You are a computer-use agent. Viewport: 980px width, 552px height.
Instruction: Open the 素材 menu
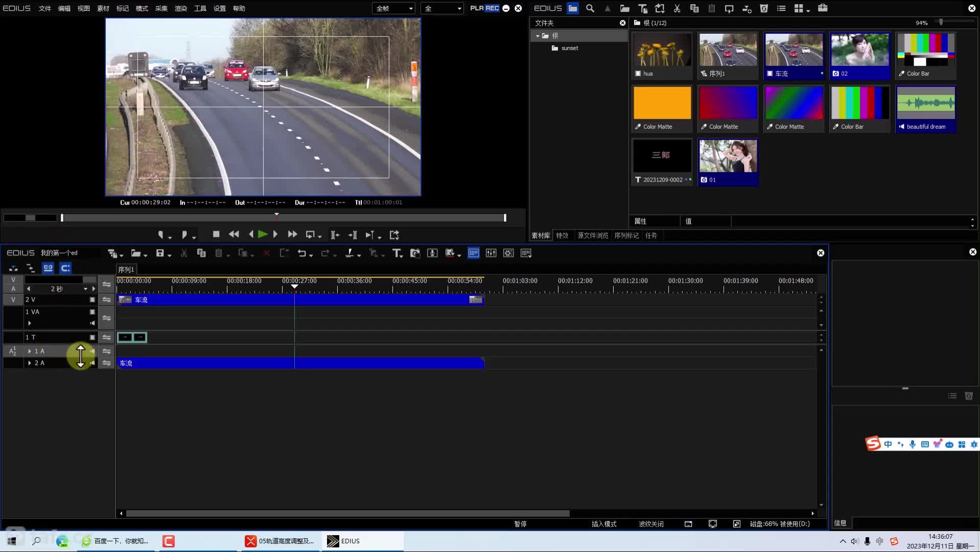pos(103,8)
